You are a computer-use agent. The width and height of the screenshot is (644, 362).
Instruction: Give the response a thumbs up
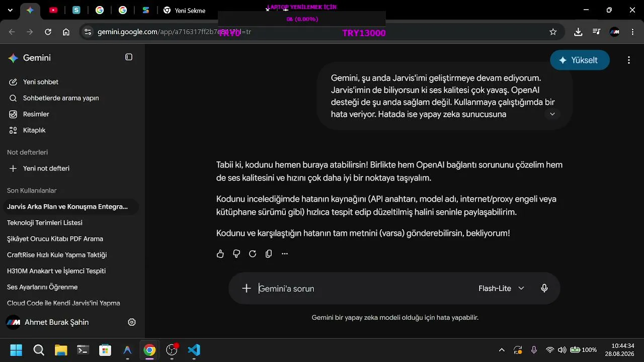pos(220,254)
